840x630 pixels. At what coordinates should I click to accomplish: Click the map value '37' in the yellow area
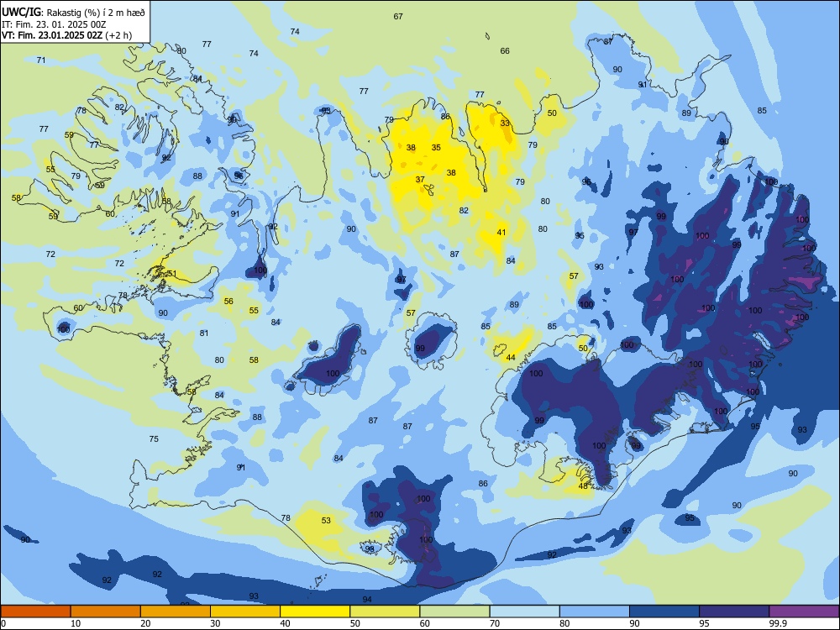[x=420, y=180]
